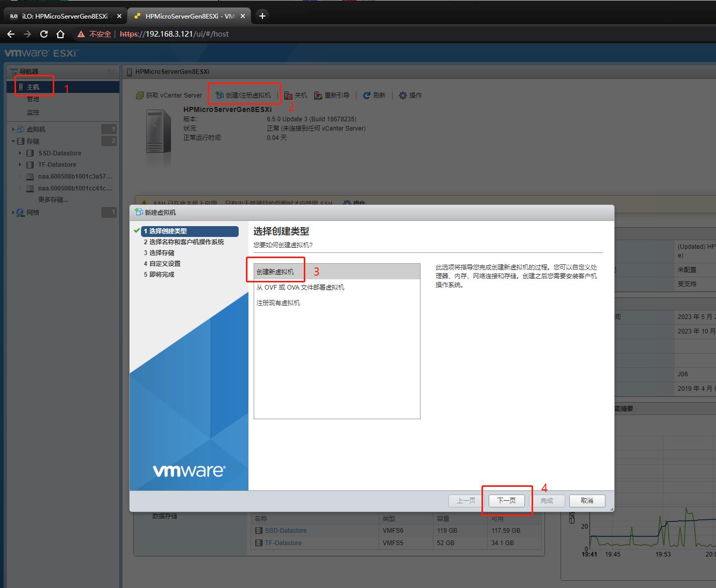The width and height of the screenshot is (716, 588).
Task: Choose 从 OVF 或 OVA 文件部署虚拟机 option
Action: (337, 287)
